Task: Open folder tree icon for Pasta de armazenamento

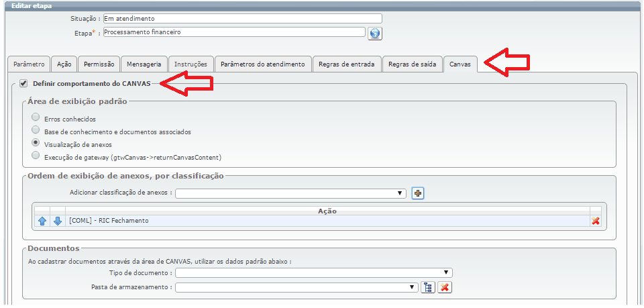Action: pos(428,287)
